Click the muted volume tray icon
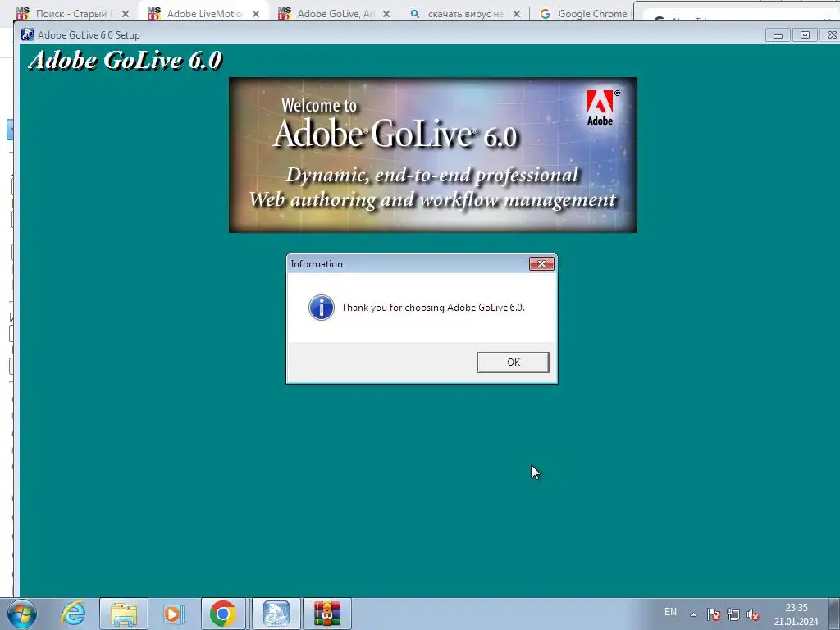The width and height of the screenshot is (840, 630). (753, 614)
